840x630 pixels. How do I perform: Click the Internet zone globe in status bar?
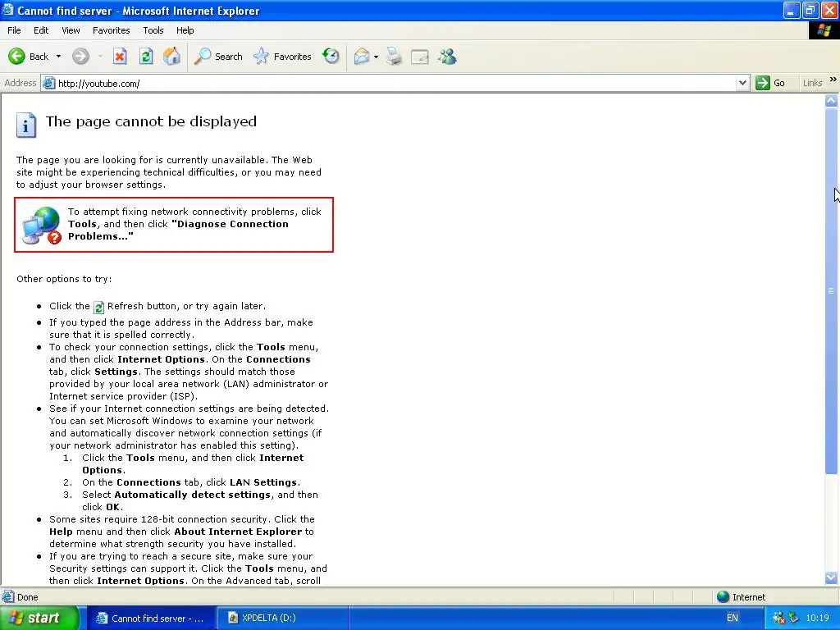click(724, 597)
